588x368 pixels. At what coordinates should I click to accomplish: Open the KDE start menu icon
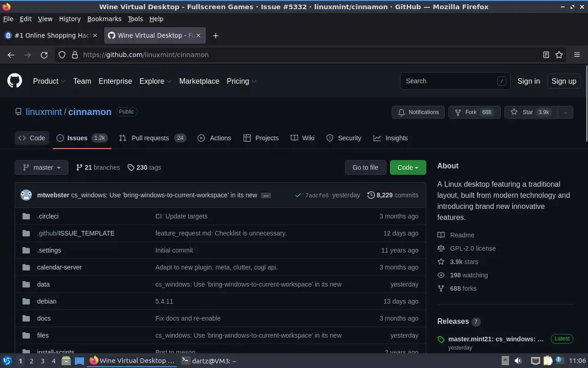(7, 361)
